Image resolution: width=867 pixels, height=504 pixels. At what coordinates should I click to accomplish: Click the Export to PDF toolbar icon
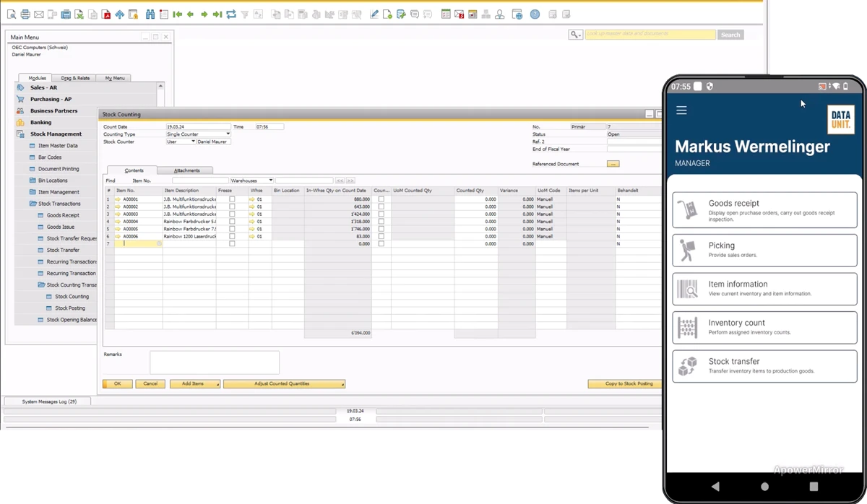106,14
